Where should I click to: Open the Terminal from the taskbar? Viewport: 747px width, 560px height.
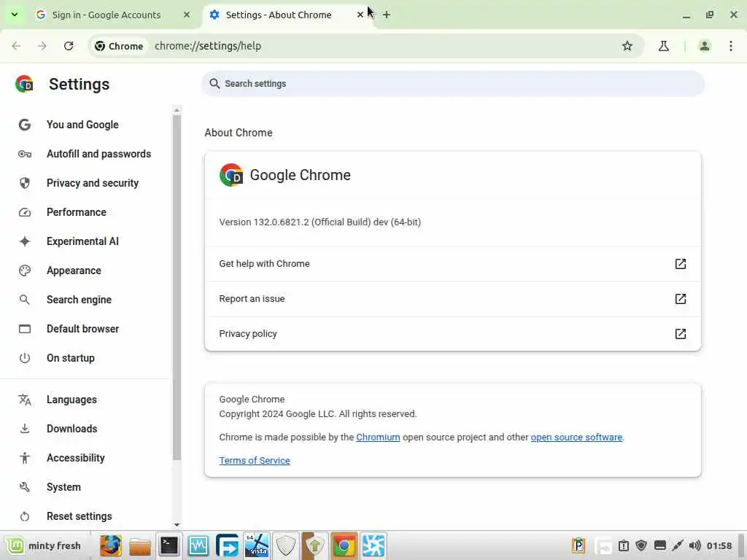(x=169, y=545)
